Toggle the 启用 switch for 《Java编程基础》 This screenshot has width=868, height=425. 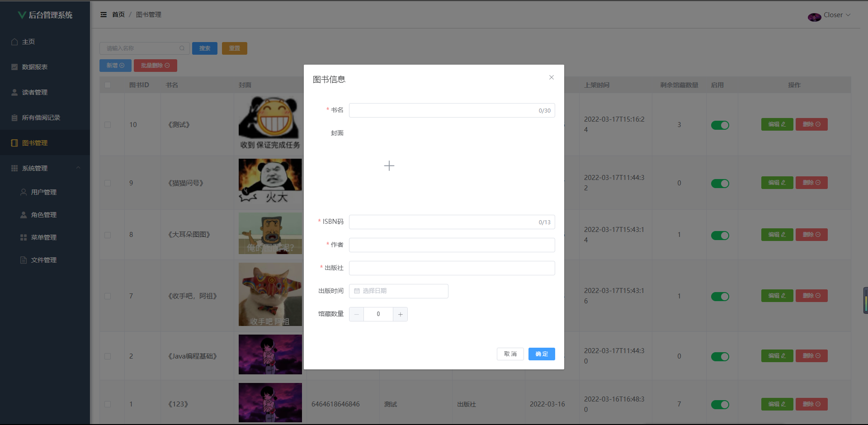pyautogui.click(x=720, y=357)
